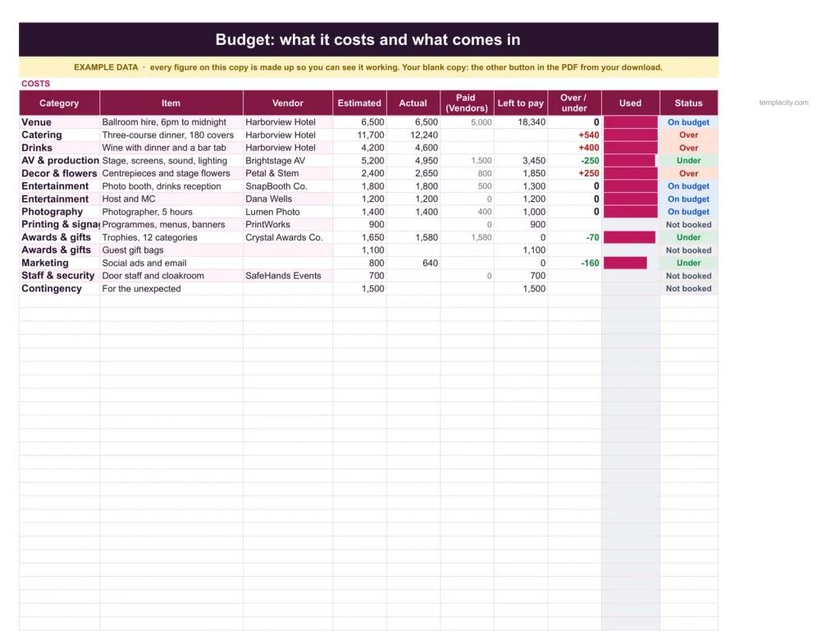The height and width of the screenshot is (641, 840).
Task: Click 'For the unexpected' item cell
Action: (171, 288)
